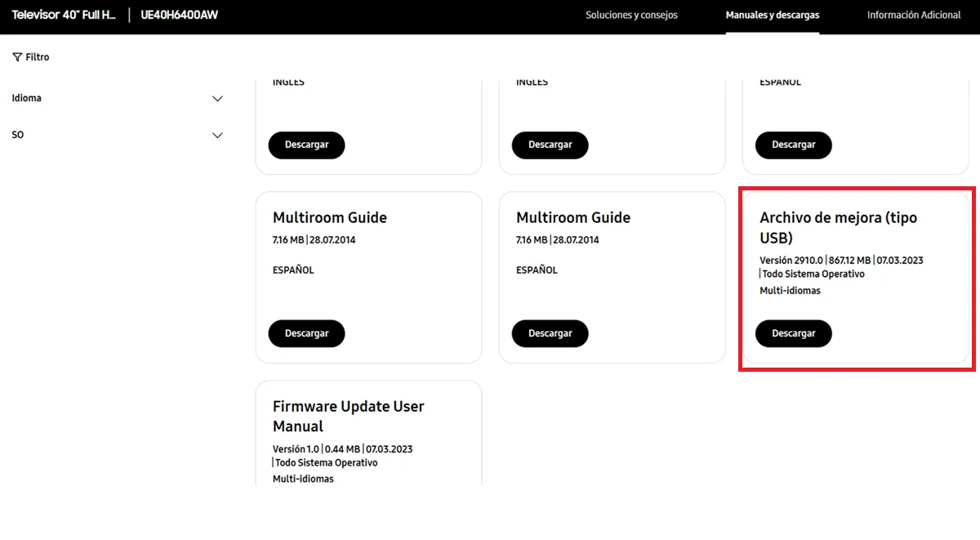980x540 pixels.
Task: Open the Filtro filter label
Action: 38,57
